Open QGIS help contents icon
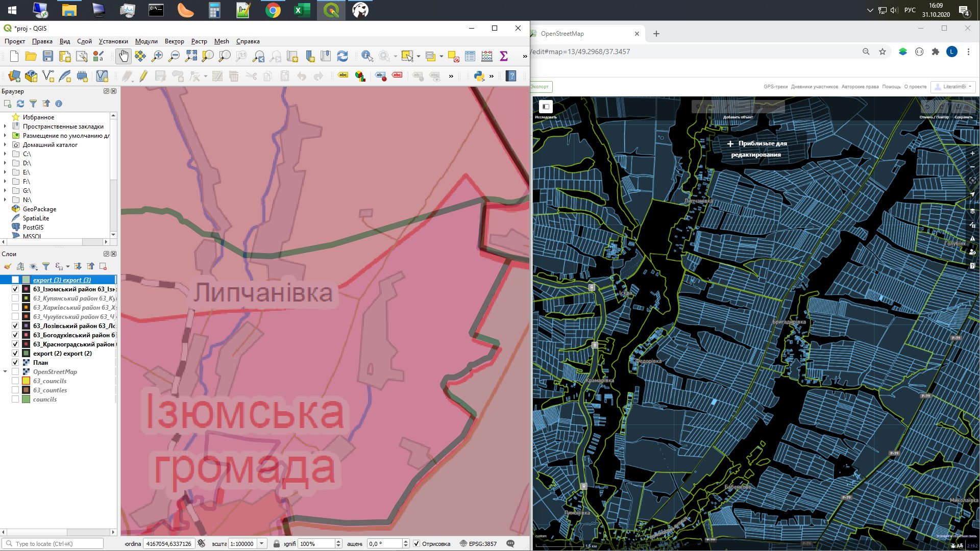 coord(511,76)
